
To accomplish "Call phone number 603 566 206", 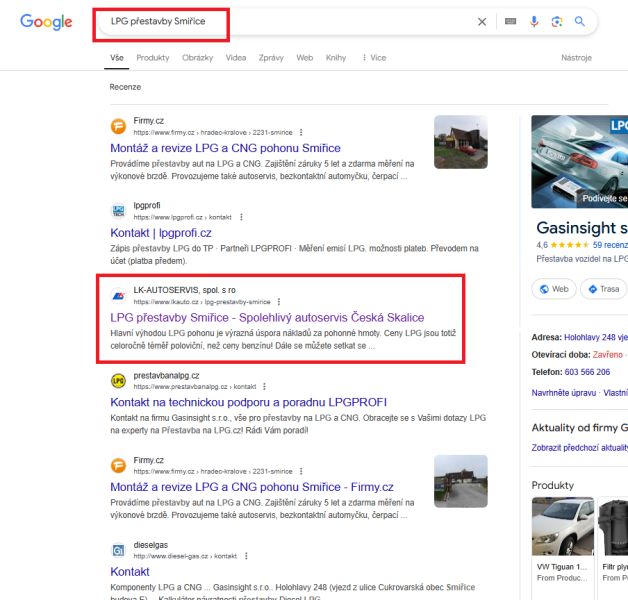I will 587,372.
